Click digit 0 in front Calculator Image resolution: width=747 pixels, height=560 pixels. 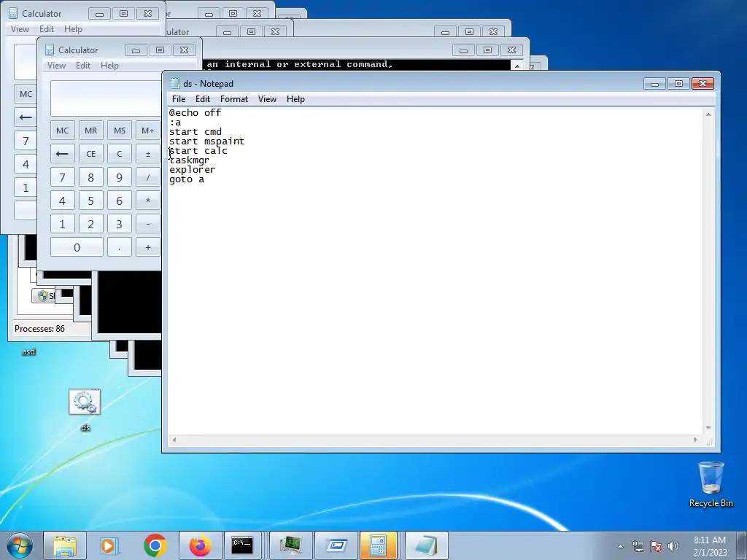pos(77,248)
